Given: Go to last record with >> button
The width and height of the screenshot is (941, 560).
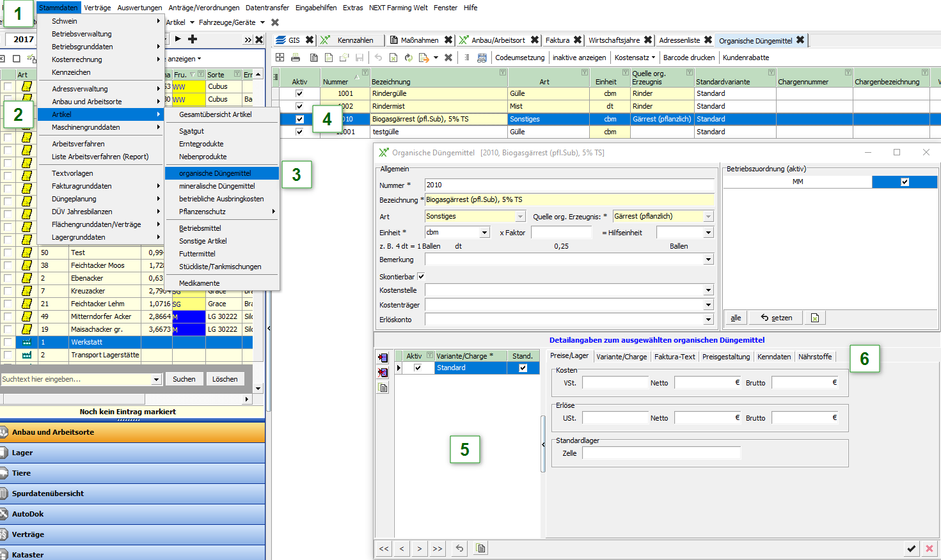Looking at the screenshot, I should click(x=438, y=548).
